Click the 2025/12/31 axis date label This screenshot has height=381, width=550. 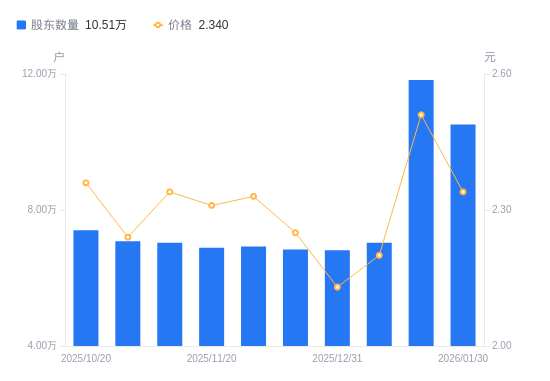tap(337, 358)
